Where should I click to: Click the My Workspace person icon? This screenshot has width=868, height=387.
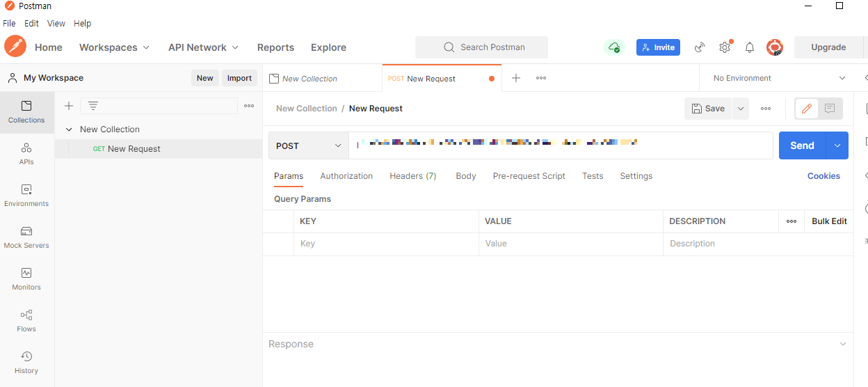pos(13,78)
